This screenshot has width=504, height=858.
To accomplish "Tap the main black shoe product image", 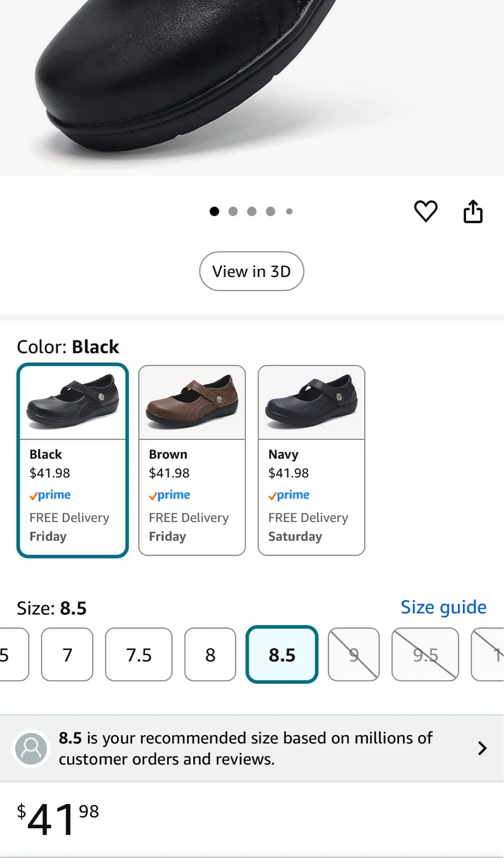I will [252, 88].
